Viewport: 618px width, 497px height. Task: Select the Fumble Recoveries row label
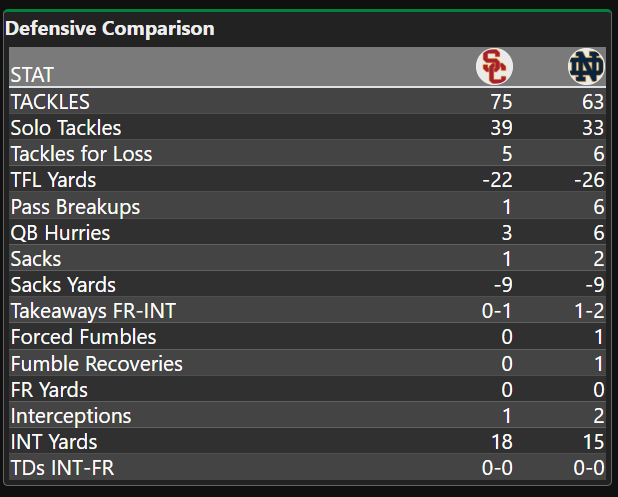(x=96, y=363)
